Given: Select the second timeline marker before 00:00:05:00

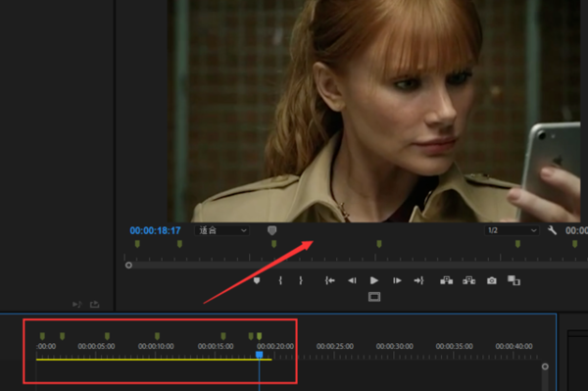Looking at the screenshot, I should pyautogui.click(x=63, y=336).
